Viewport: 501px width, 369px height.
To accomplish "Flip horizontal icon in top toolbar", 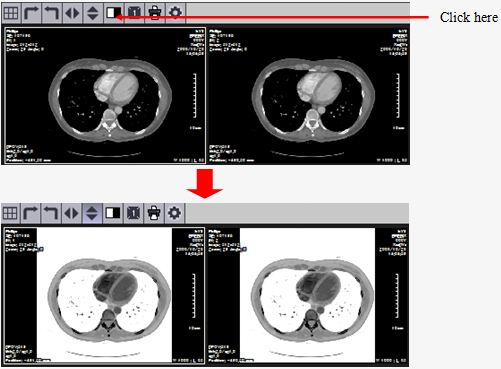I will (72, 13).
